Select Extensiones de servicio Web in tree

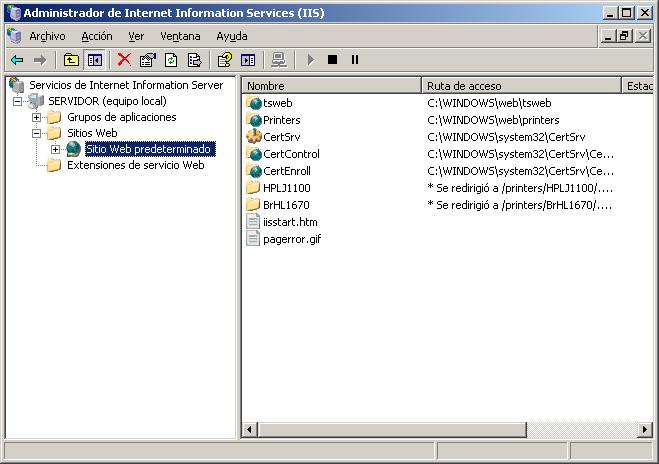click(x=135, y=165)
